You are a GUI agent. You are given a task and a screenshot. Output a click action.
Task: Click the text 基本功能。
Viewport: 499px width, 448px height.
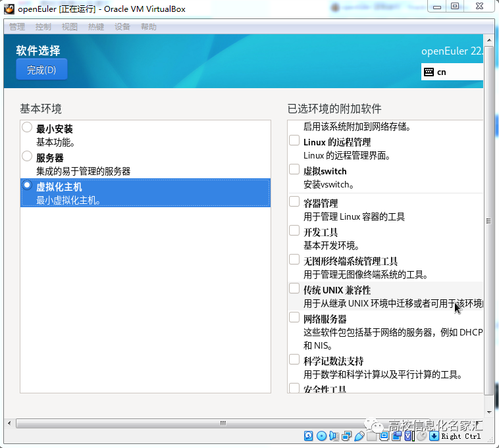[55, 143]
